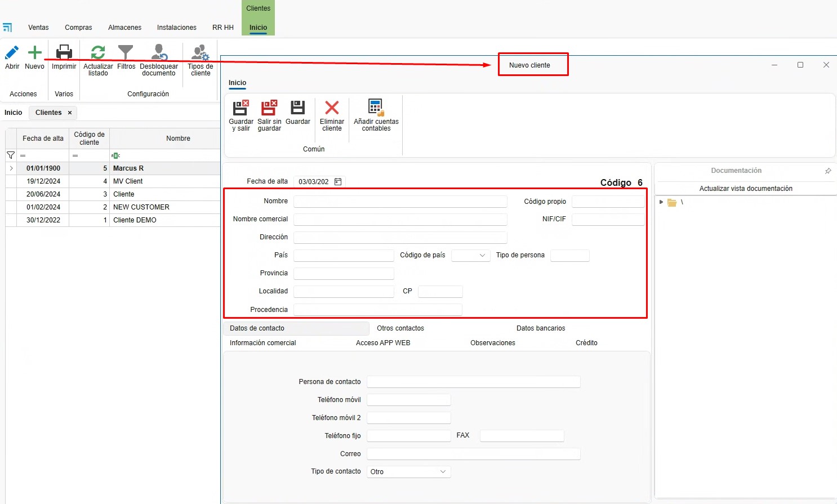Switch to Otros contactos tab
837x504 pixels.
pyautogui.click(x=400, y=328)
